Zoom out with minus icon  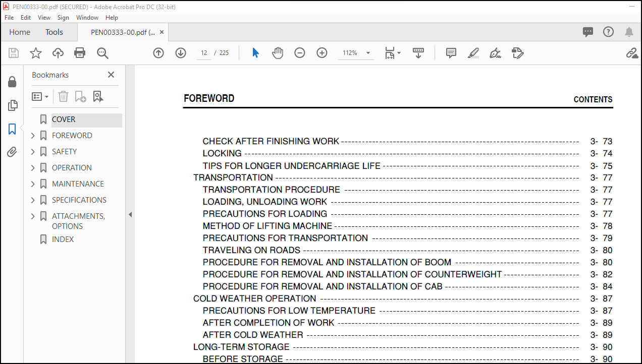(300, 53)
